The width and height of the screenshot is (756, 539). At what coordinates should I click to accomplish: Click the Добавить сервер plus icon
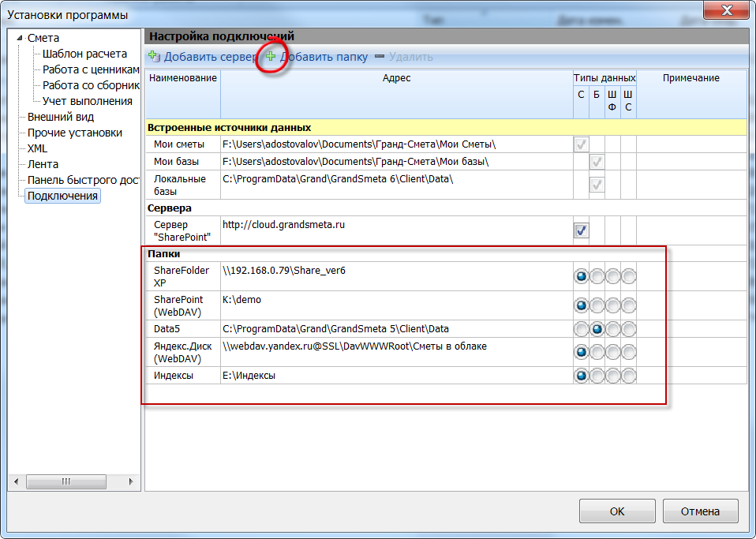point(155,56)
